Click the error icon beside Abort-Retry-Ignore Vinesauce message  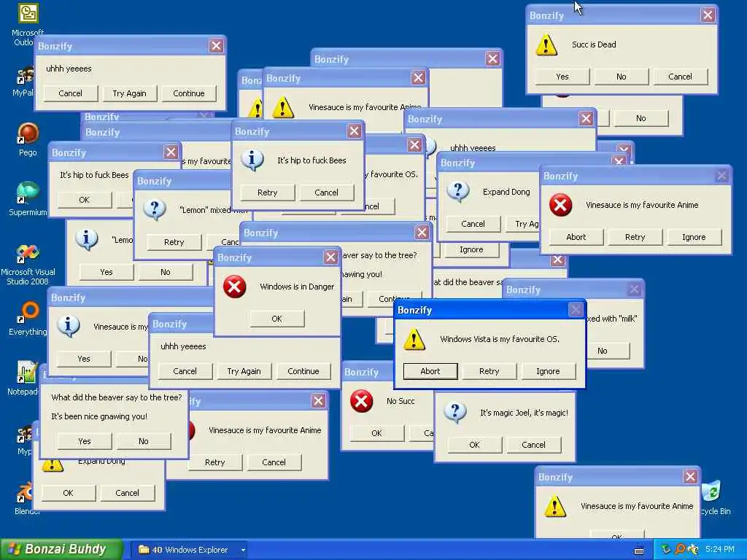pos(560,205)
